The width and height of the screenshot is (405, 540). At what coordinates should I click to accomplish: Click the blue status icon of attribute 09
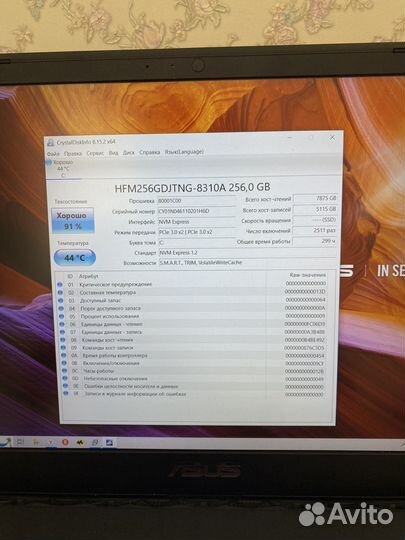pyautogui.click(x=63, y=347)
